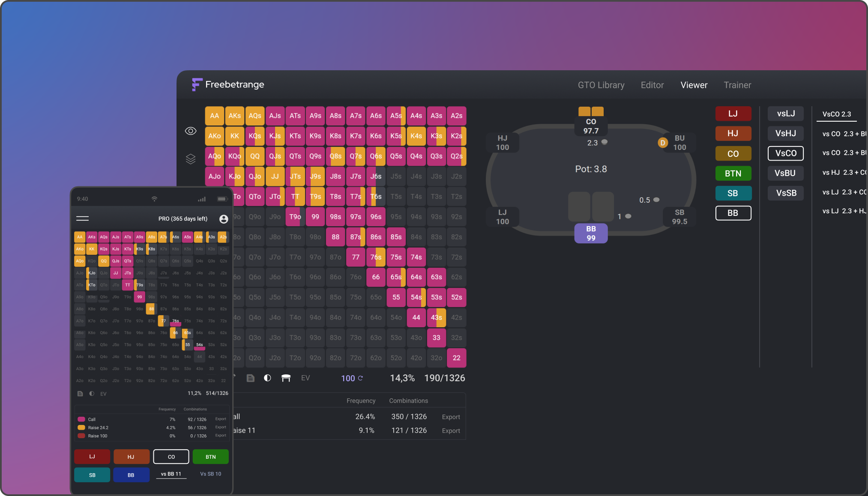Select the table view icon in the bottom toolbar
The height and width of the screenshot is (496, 868).
(286, 378)
